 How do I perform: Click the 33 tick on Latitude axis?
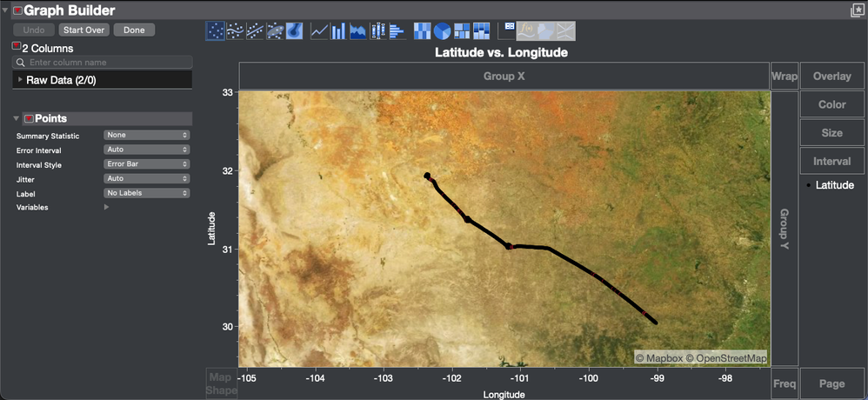[226, 92]
